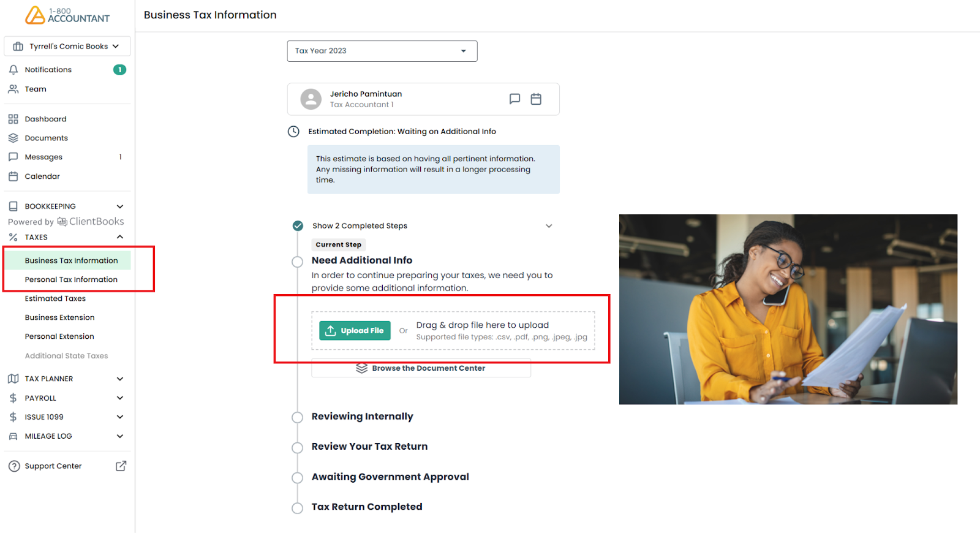Expand the PAYROLL section chevron
Screen dimensions: 980x533
click(x=120, y=398)
